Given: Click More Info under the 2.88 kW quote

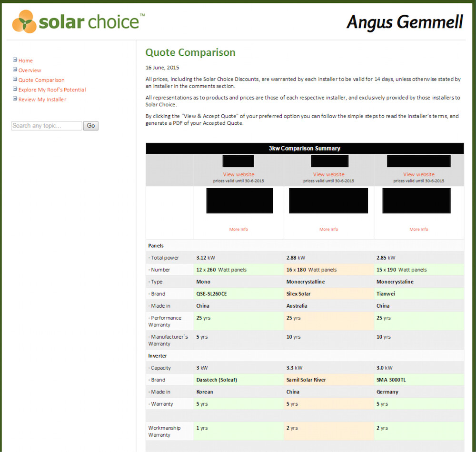Looking at the screenshot, I should pyautogui.click(x=329, y=230).
